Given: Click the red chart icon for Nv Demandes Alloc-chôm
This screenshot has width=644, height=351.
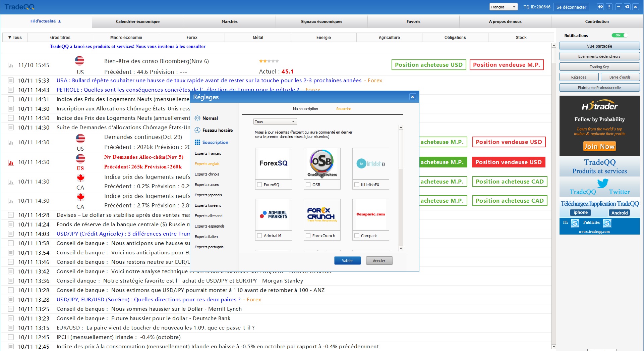Looking at the screenshot, I should coord(11,162).
